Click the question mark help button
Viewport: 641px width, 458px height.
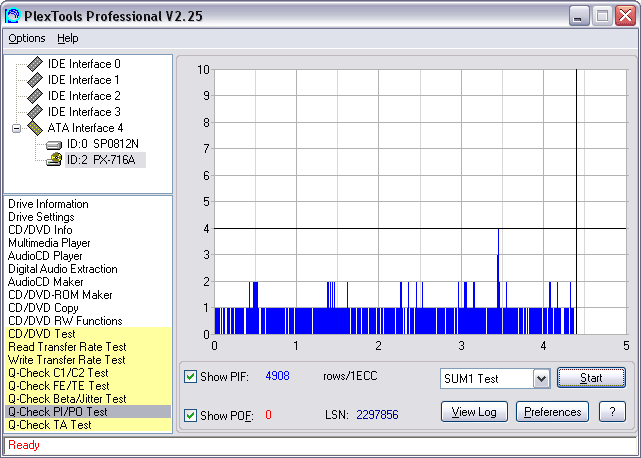click(x=612, y=412)
